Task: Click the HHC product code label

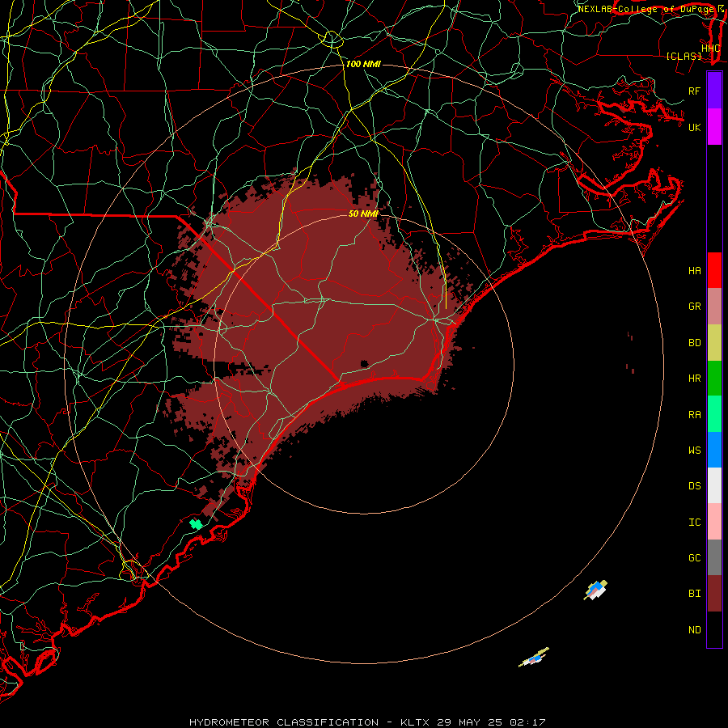Action: pyautogui.click(x=710, y=48)
